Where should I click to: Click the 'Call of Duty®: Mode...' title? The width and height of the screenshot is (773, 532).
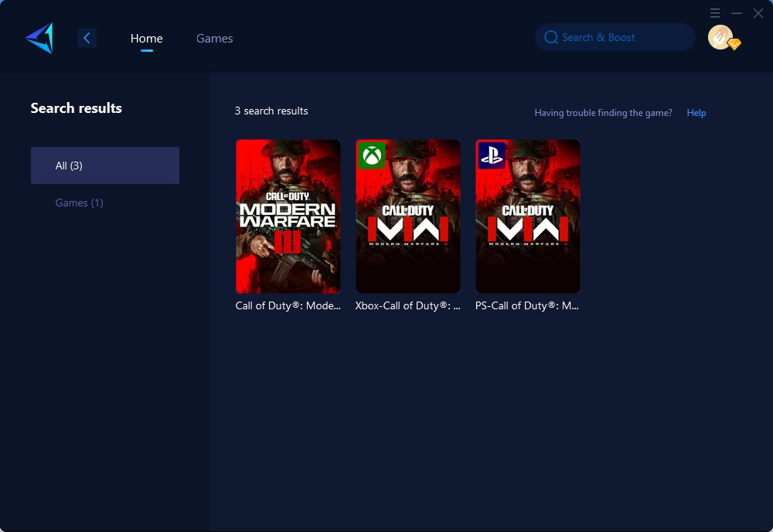(288, 305)
